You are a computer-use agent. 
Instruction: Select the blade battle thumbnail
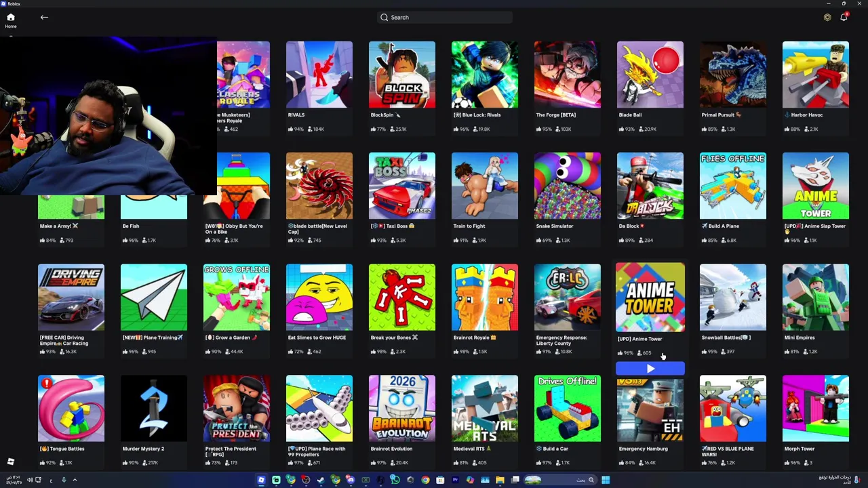pyautogui.click(x=319, y=186)
